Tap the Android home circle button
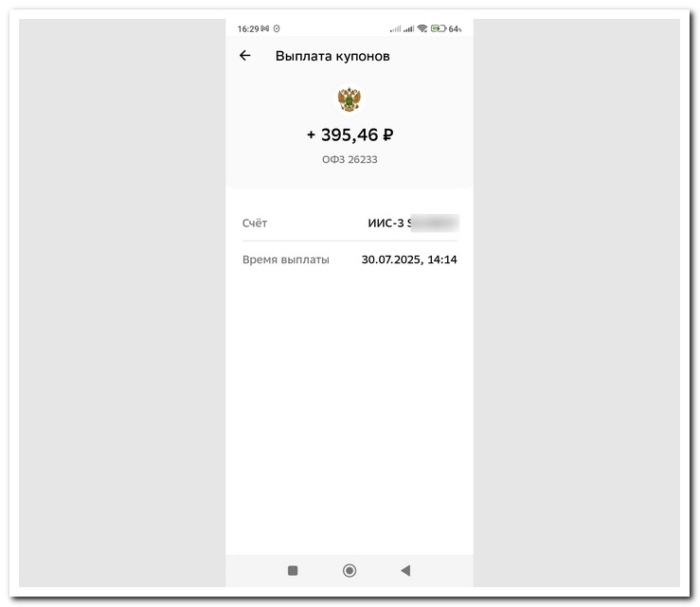Screen dimensions: 700x607 [350, 570]
